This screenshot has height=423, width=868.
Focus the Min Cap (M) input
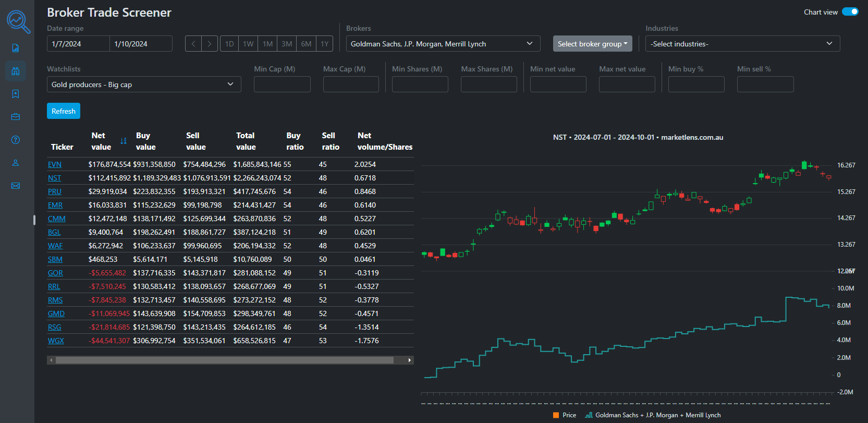[282, 84]
